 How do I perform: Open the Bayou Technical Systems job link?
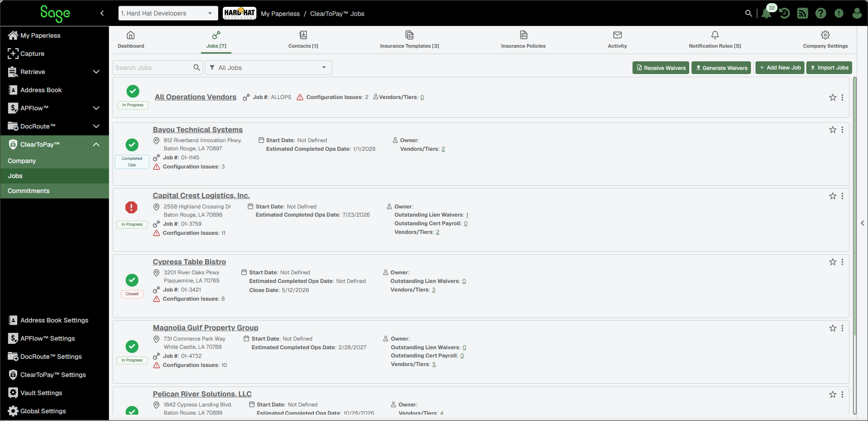coord(198,130)
